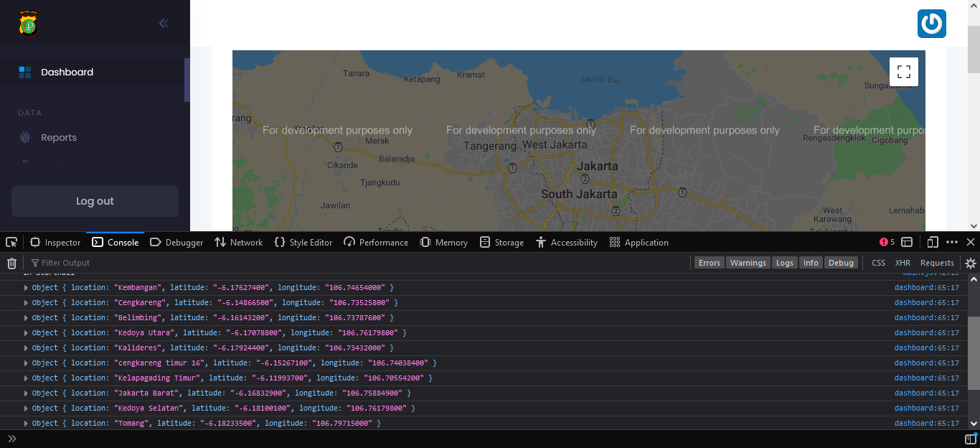Click the Filter Output field
Image resolution: width=980 pixels, height=448 pixels.
(x=359, y=263)
